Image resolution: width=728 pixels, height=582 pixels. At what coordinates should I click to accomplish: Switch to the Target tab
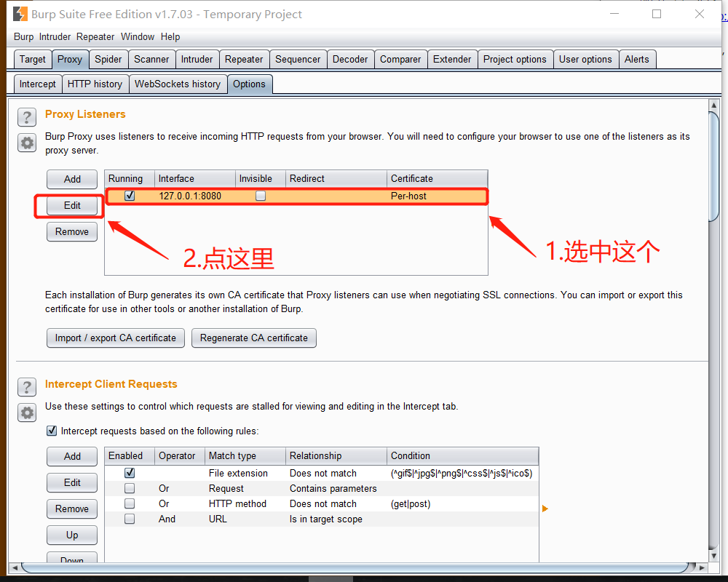[33, 60]
